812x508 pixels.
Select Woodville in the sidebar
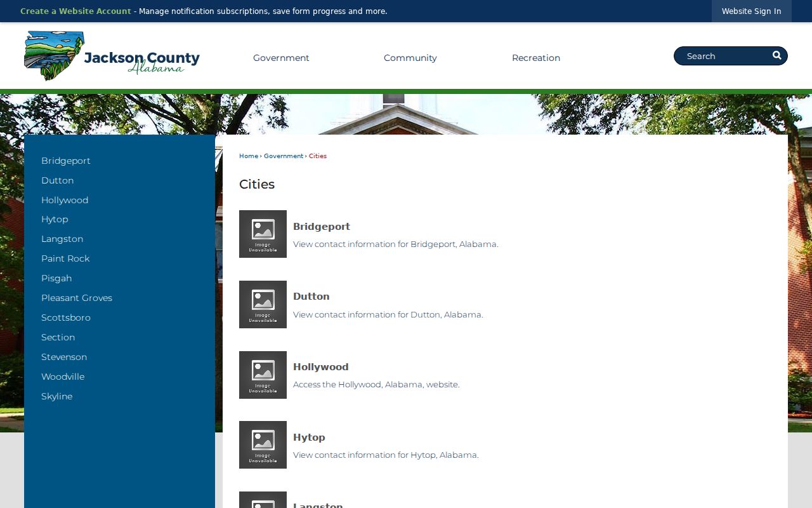click(x=63, y=377)
